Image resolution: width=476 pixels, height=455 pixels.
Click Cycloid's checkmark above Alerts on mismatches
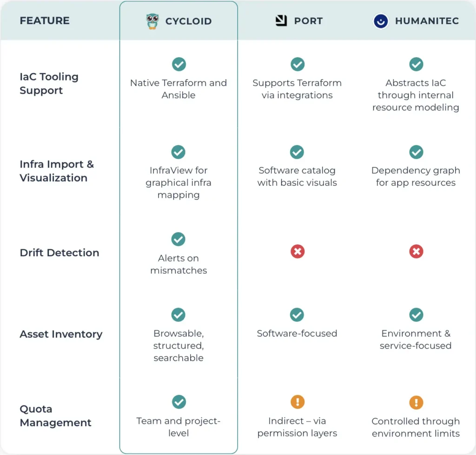178,239
